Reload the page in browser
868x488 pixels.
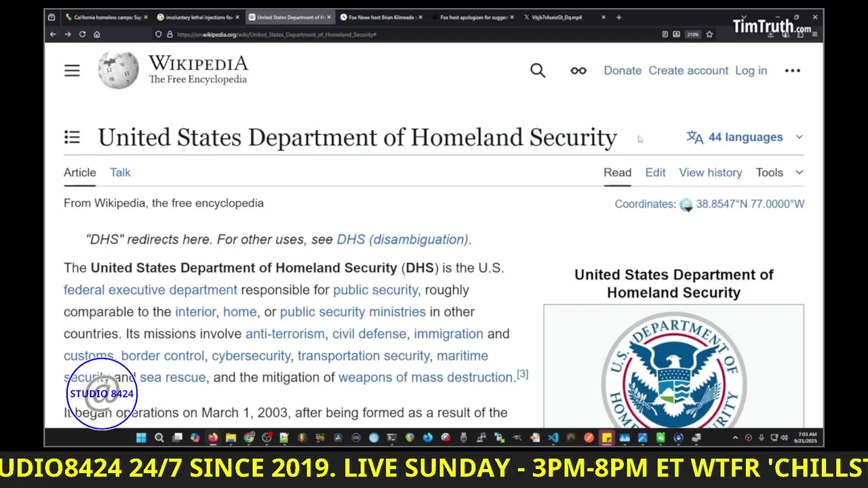[x=82, y=34]
